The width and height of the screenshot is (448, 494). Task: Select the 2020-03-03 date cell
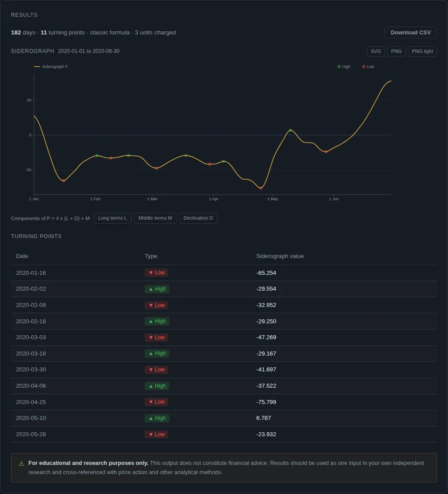31,337
